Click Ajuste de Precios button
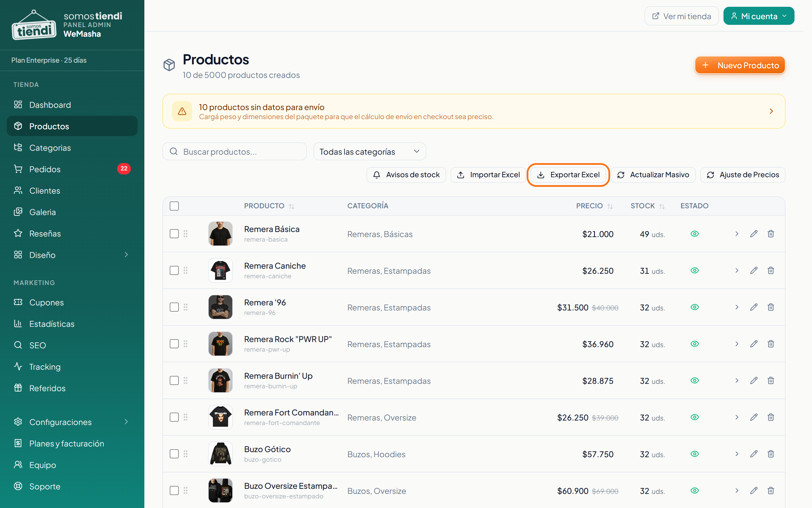 coord(743,175)
